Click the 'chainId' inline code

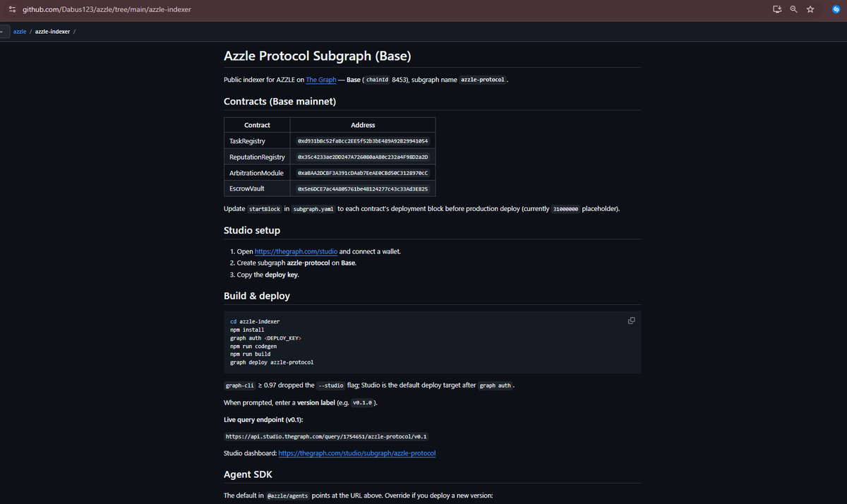(377, 80)
